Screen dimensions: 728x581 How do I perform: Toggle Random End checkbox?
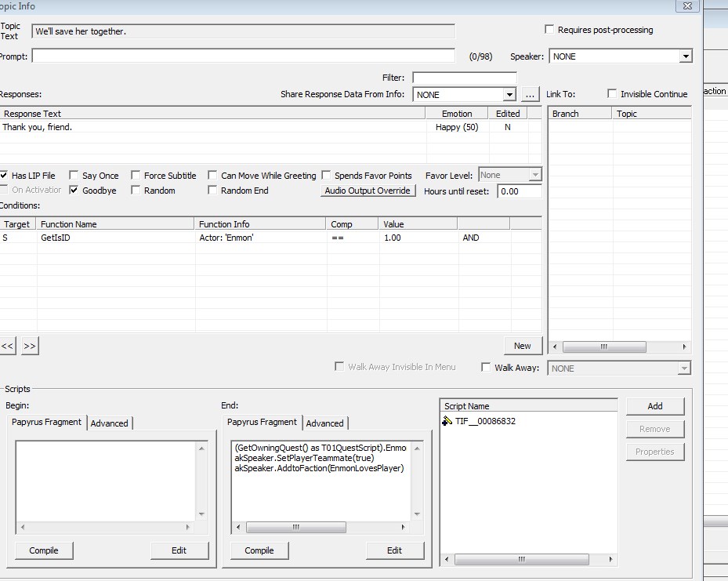coord(212,190)
